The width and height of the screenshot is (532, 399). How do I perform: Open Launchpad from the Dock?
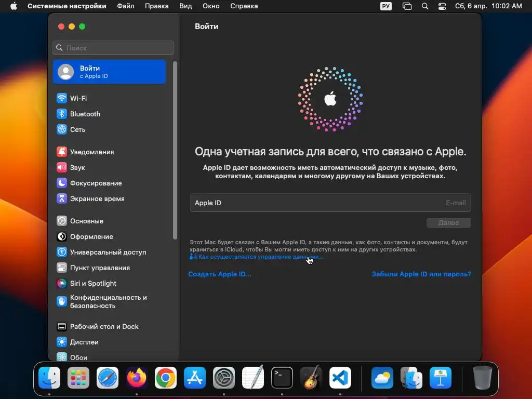[x=78, y=378]
